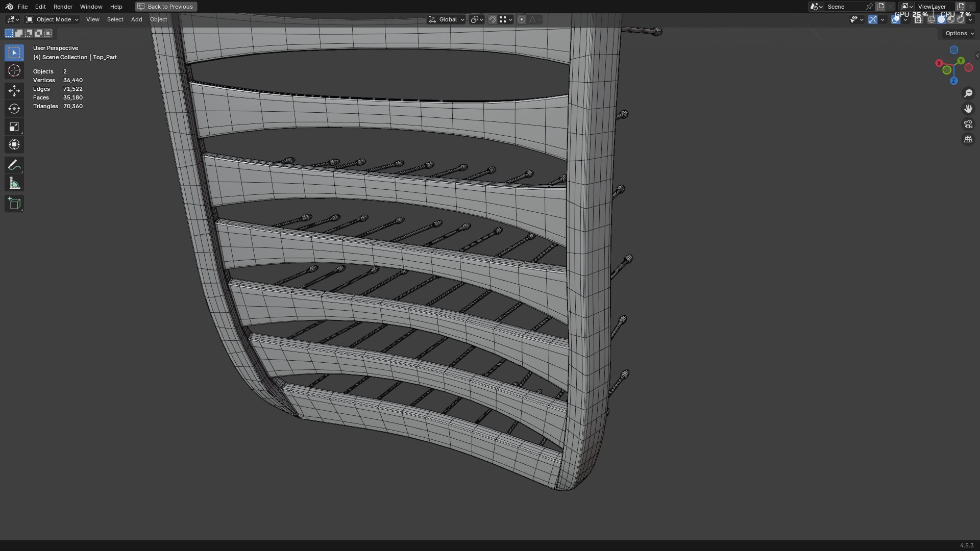Toggle the camera view icon
The height and width of the screenshot is (551, 980).
[x=968, y=124]
